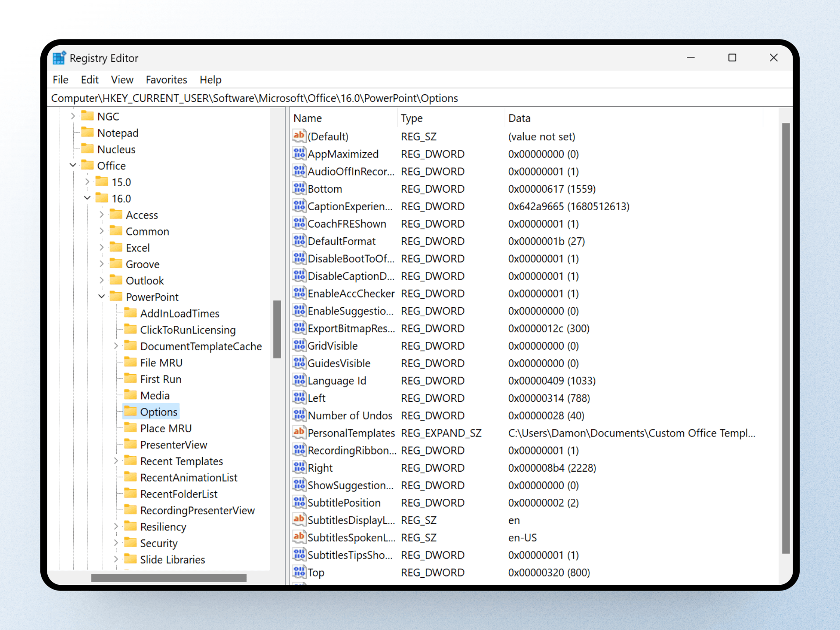Click the CoachFREShown DWORD icon

(x=299, y=223)
